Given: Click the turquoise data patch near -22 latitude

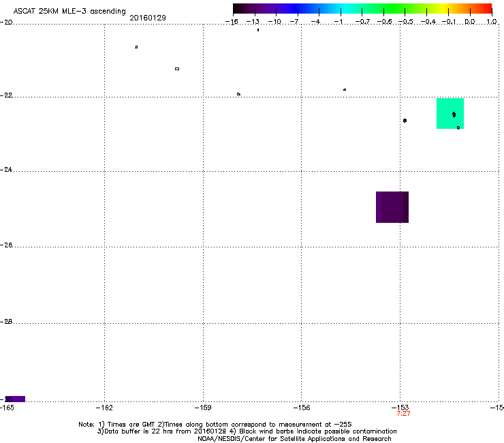Looking at the screenshot, I should 450,114.
